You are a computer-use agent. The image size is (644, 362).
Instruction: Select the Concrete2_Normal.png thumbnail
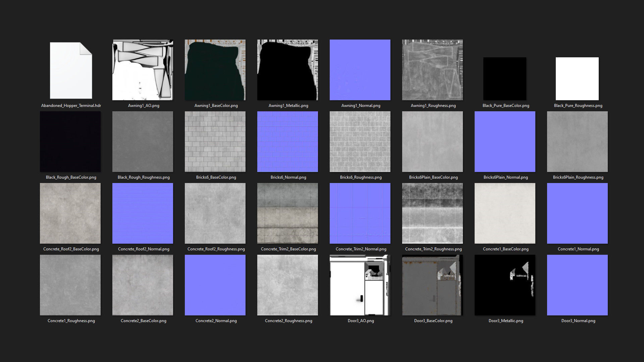point(215,285)
